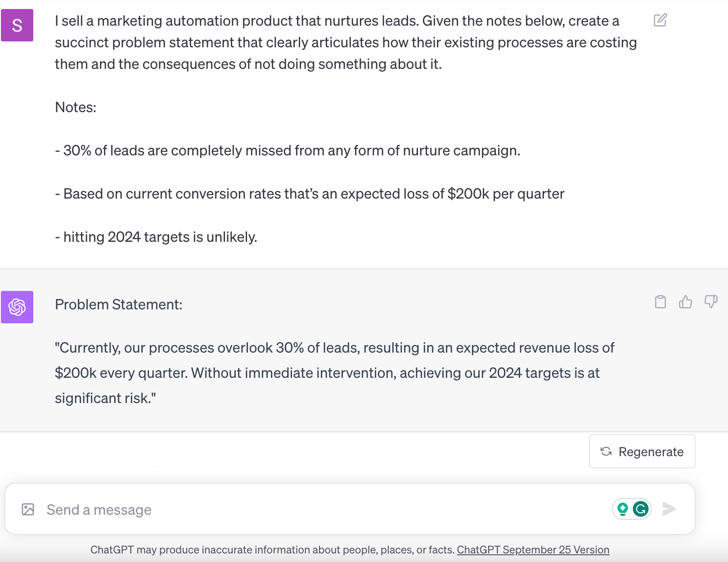Image resolution: width=728 pixels, height=562 pixels.
Task: Click the Regenerate button
Action: tap(642, 451)
